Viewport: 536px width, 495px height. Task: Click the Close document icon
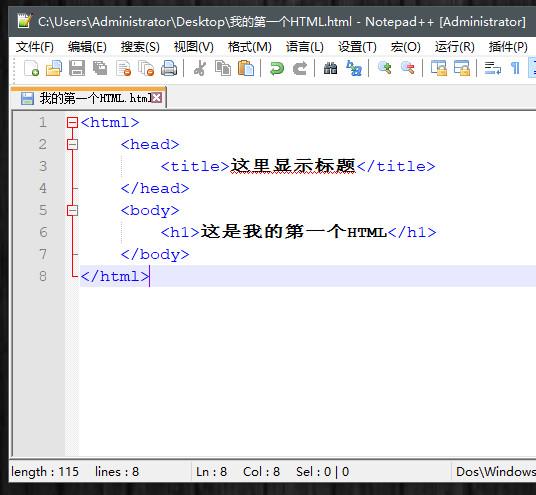point(123,68)
